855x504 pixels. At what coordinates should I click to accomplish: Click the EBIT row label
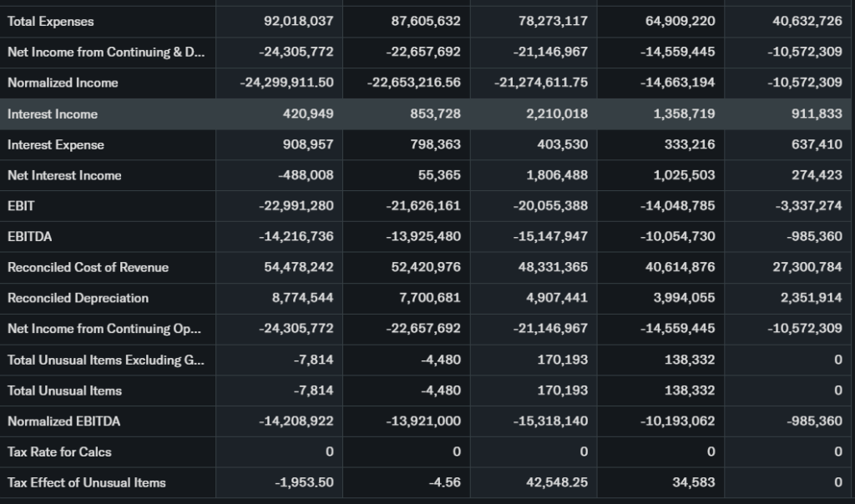(21, 206)
